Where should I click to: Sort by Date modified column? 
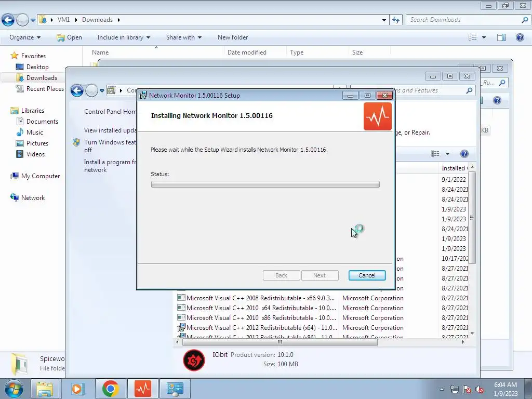pyautogui.click(x=247, y=52)
